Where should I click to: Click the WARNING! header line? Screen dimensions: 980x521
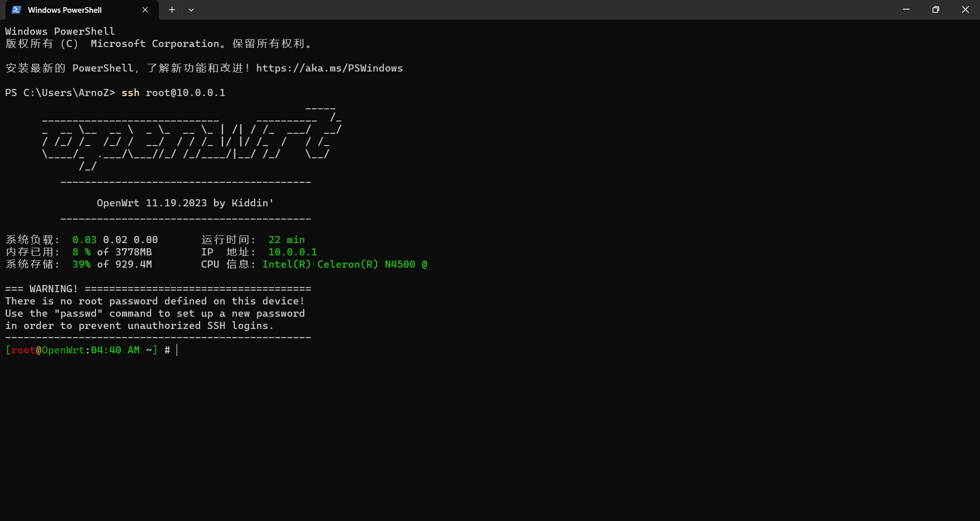pos(158,289)
